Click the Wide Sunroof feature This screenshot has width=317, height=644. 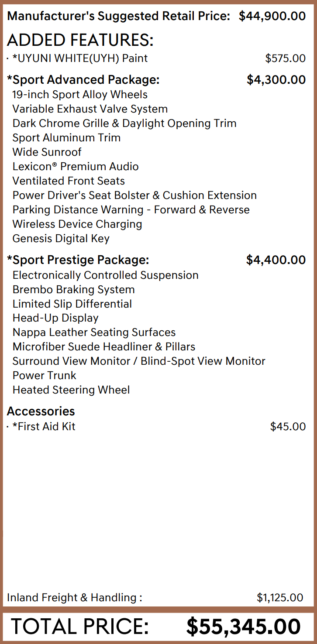tap(47, 152)
